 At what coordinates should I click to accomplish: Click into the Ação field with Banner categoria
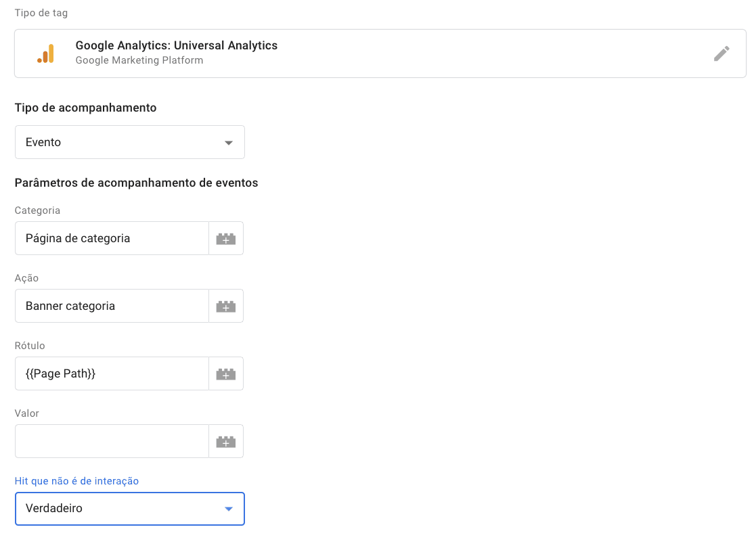(112, 306)
